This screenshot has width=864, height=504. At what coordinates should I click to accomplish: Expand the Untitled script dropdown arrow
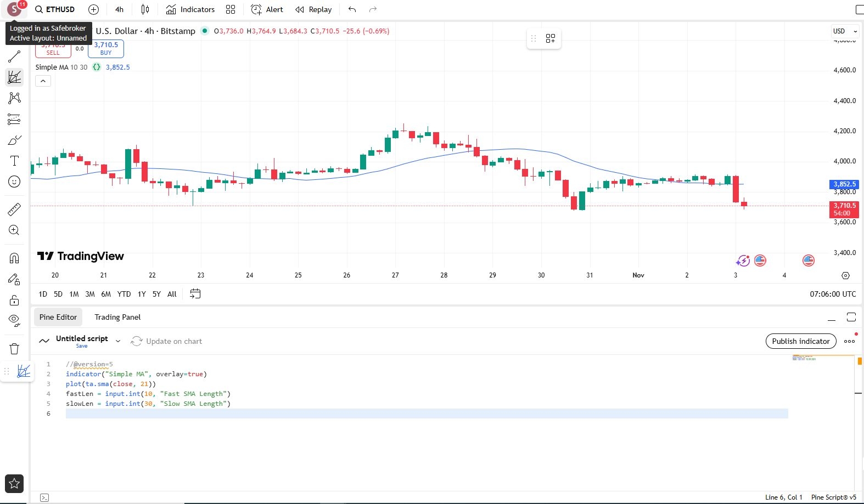(118, 341)
